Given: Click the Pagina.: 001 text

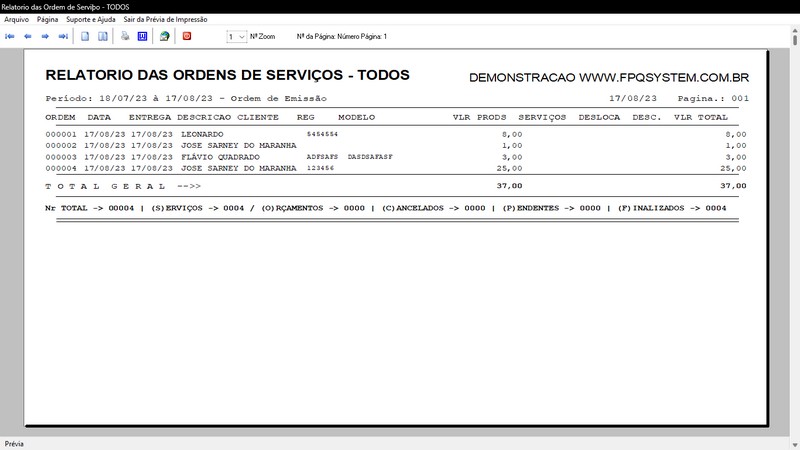Looking at the screenshot, I should (713, 98).
